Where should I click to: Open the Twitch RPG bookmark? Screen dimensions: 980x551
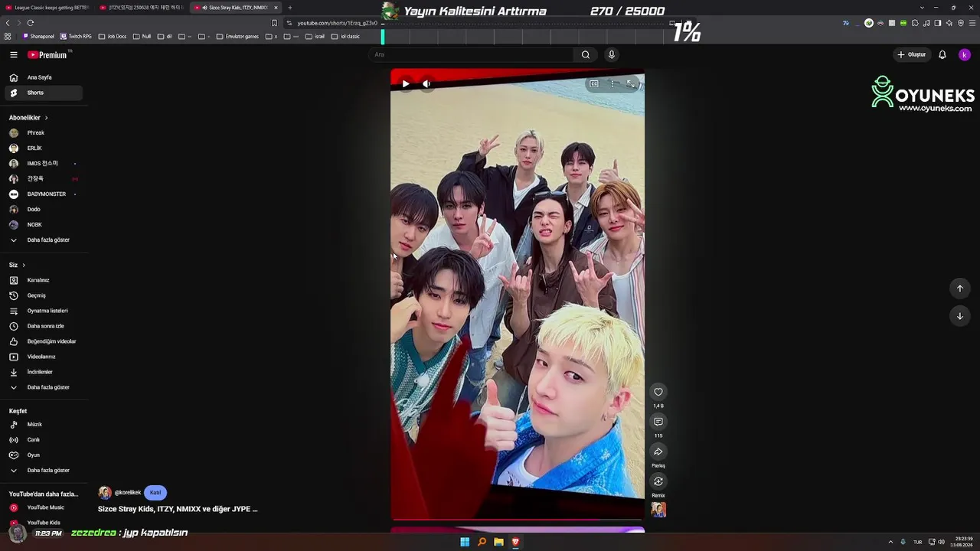click(x=76, y=36)
